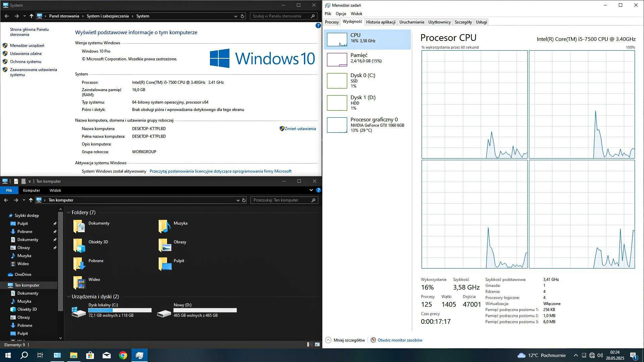Select Dysk 1 (D:) performance entry
This screenshot has height=362, width=644.
pos(367,103)
